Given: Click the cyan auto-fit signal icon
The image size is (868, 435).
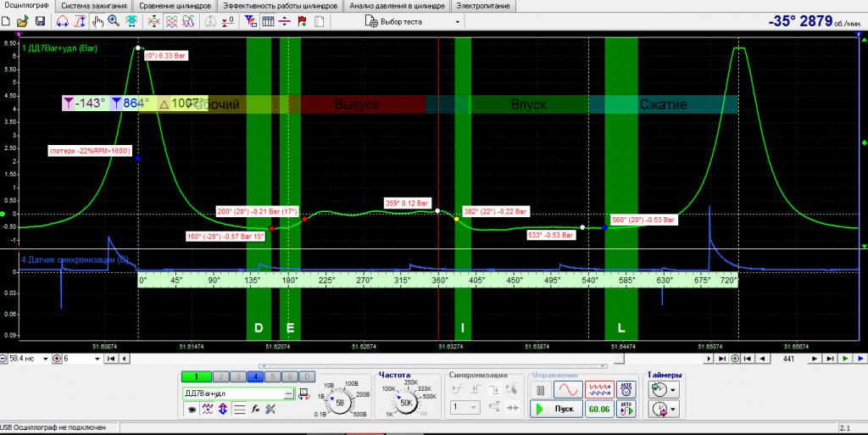Looking at the screenshot, I should (131, 21).
